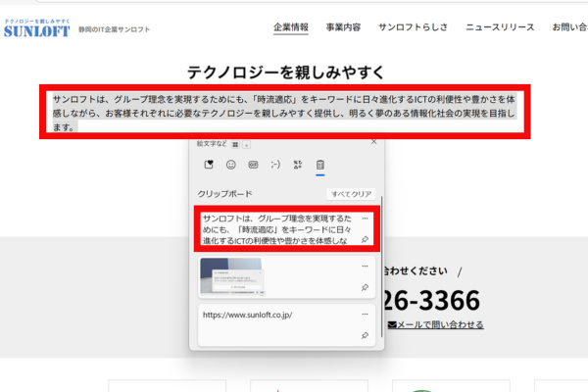Go to the 事業内容 menu item

click(342, 26)
